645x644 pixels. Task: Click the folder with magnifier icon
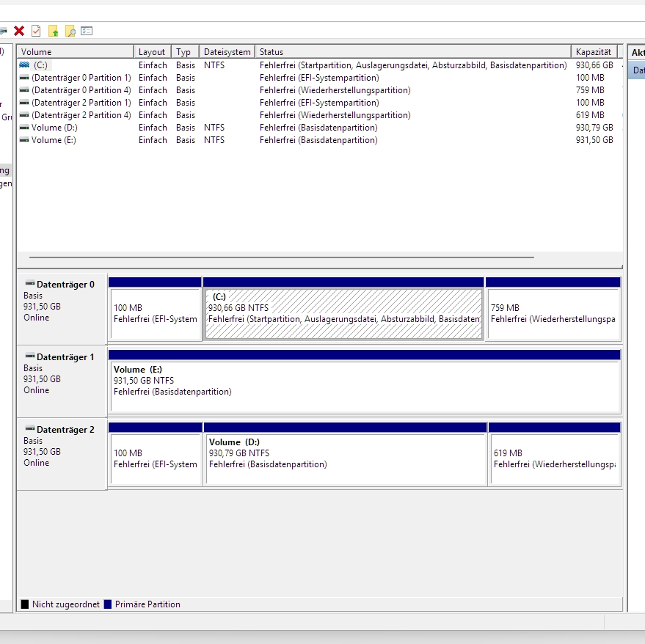pos(70,31)
